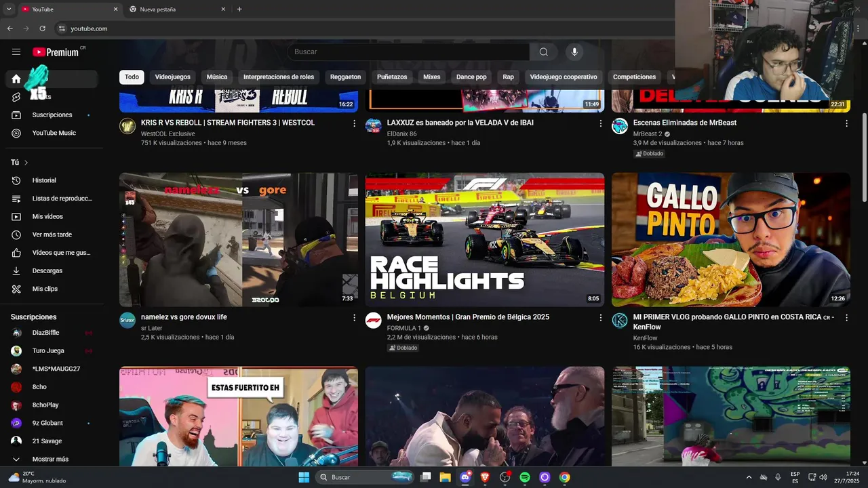Select the Competiciones filter chip

coord(634,77)
